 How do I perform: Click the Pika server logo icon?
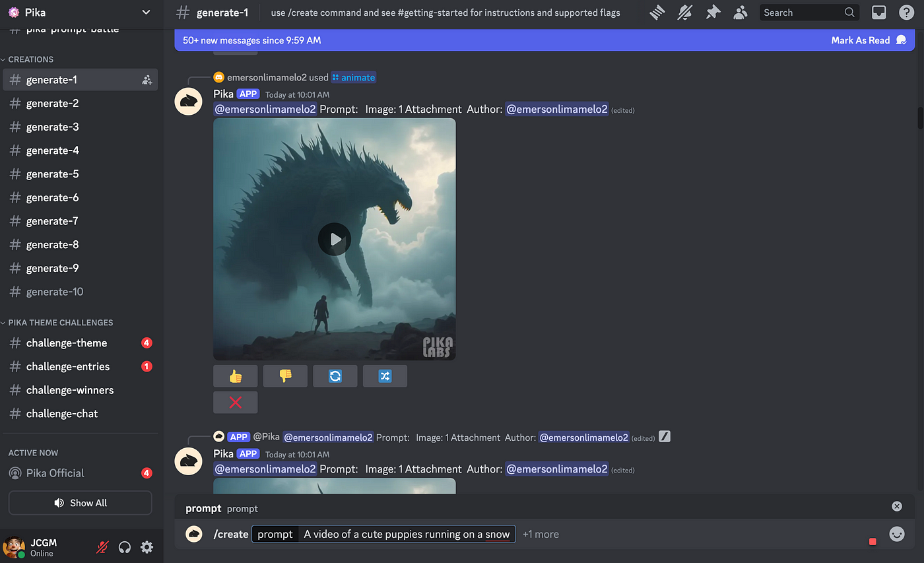(14, 12)
